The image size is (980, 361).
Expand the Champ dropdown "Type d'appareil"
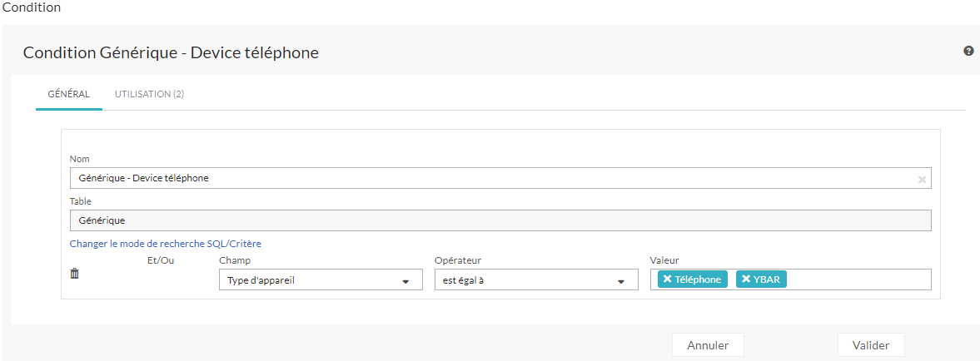(x=321, y=280)
